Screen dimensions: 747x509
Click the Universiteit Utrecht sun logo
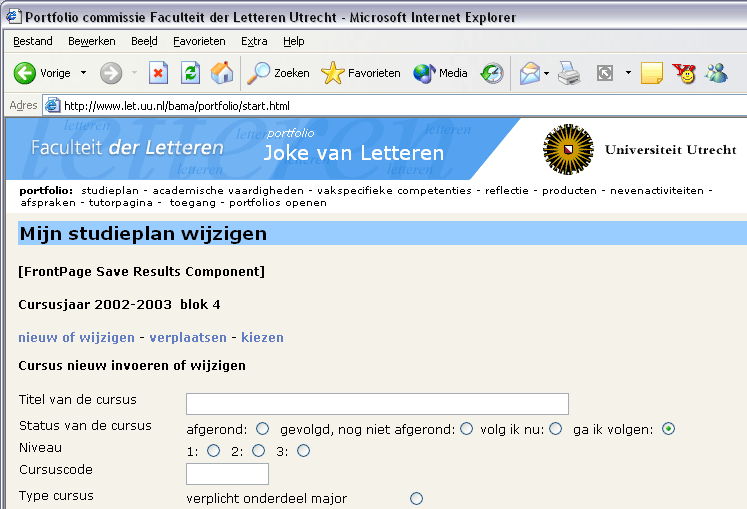click(568, 149)
